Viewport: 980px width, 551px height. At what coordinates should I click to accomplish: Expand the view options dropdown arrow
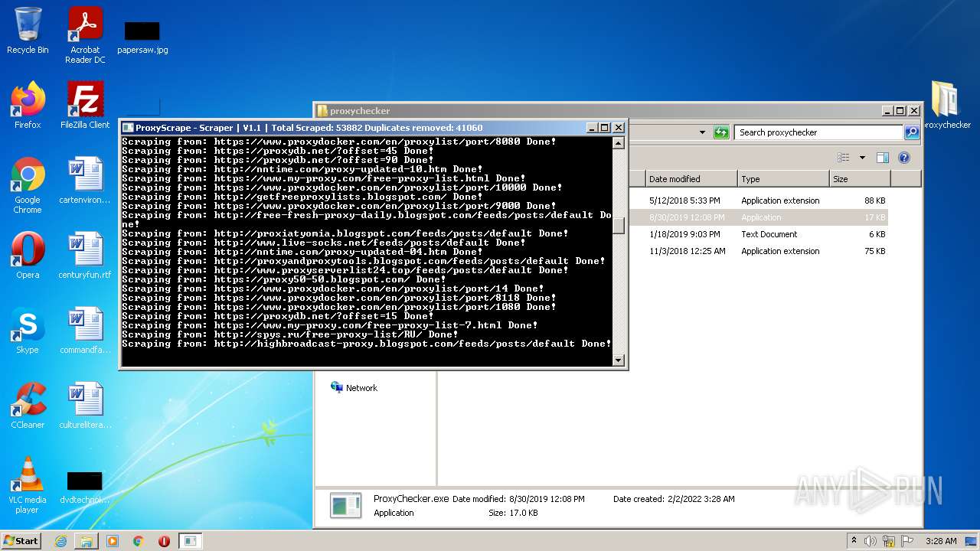coord(862,158)
